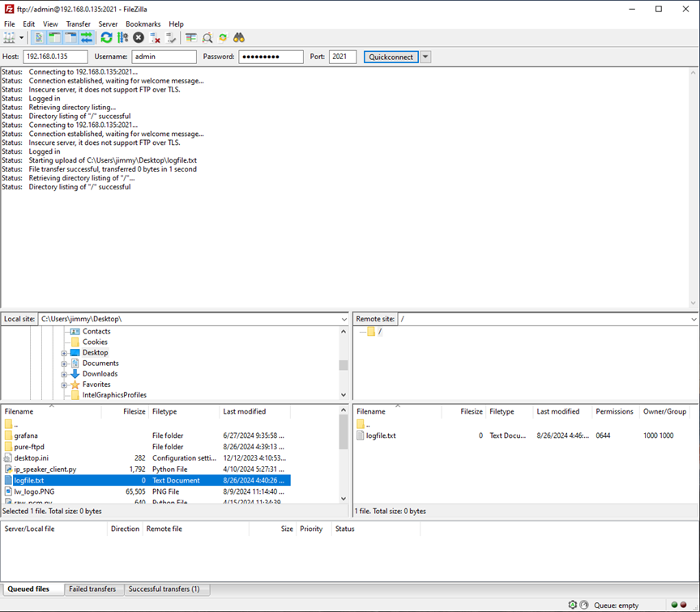Click the gear icon in the status bar
700x612 pixels.
(x=572, y=606)
